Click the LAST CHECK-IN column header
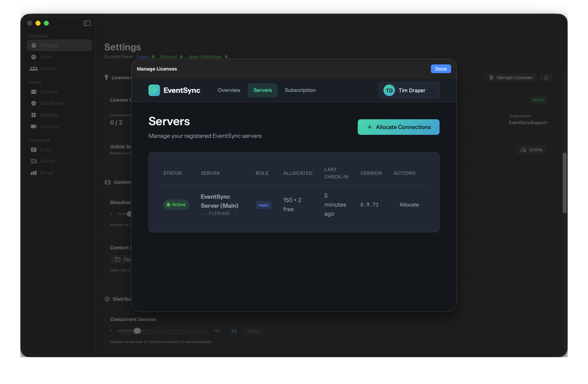 [336, 173]
